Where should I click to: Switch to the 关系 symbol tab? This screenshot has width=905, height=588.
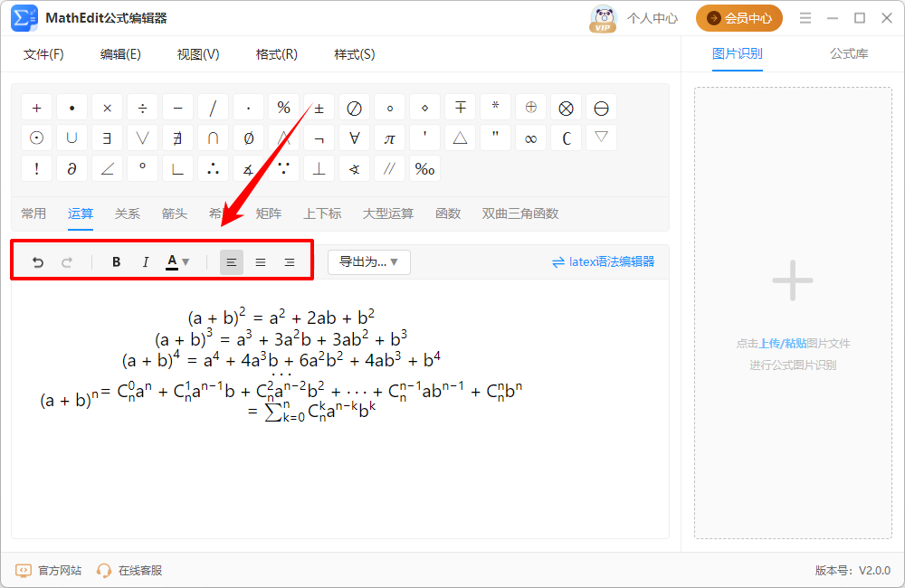[x=127, y=213]
